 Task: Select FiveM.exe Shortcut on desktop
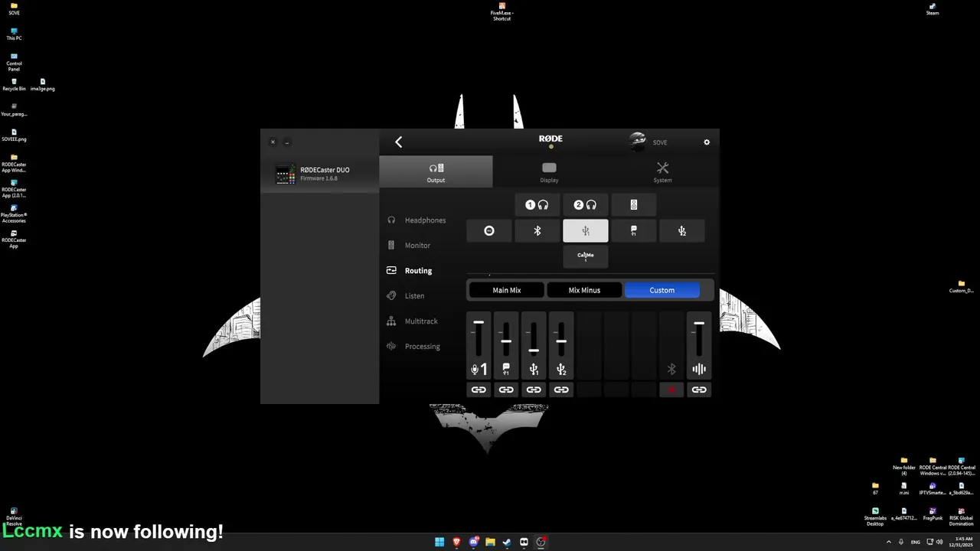[501, 11]
